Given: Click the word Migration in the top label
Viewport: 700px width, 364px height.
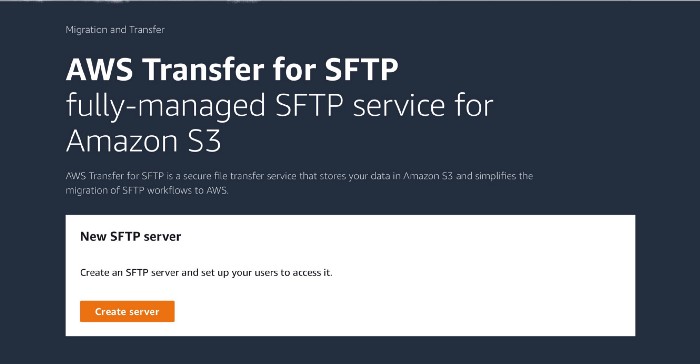Looking at the screenshot, I should coord(87,30).
